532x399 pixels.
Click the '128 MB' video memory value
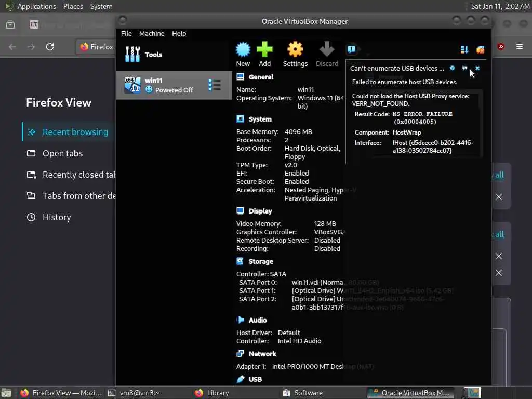pyautogui.click(x=325, y=223)
